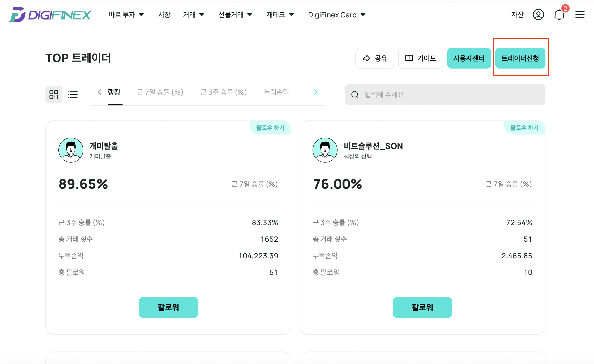The width and height of the screenshot is (594, 364).
Task: Click 83.33% three-week win rate
Action: [265, 223]
